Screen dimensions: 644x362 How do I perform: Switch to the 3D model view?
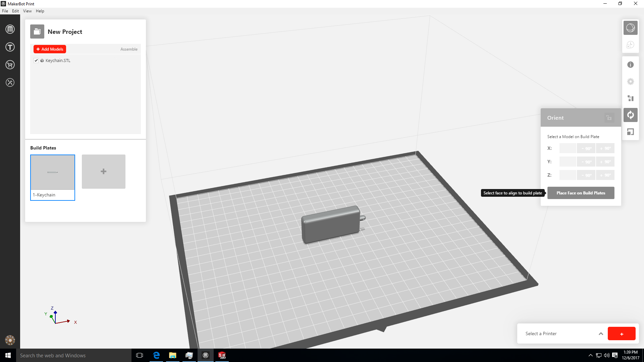click(x=631, y=28)
